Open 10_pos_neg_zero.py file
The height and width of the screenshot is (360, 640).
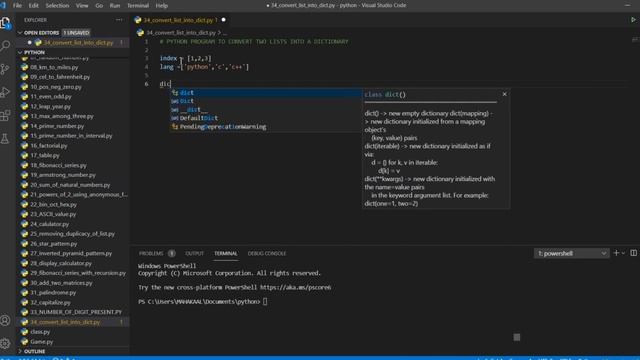pyautogui.click(x=56, y=87)
